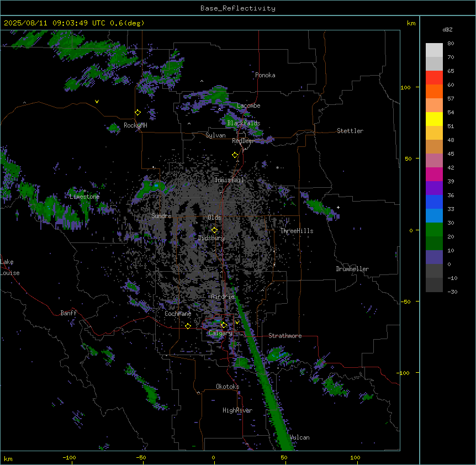Image resolution: width=476 pixels, height=465 pixels.
Task: Click the Sylvan town label
Action: coord(215,135)
